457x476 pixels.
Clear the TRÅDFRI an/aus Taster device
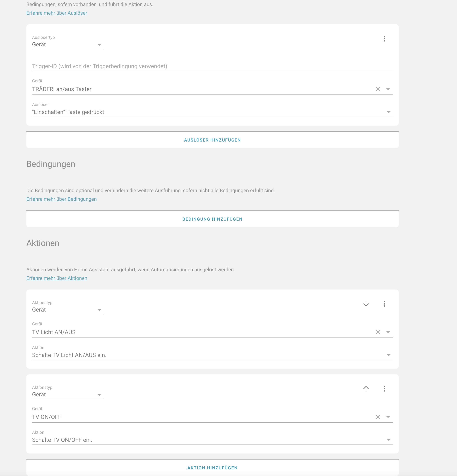click(x=378, y=89)
